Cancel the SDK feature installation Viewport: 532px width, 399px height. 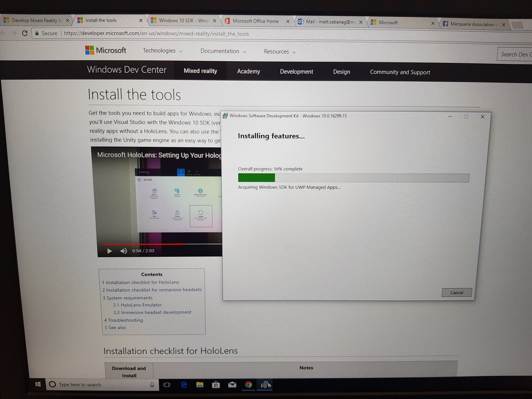click(456, 293)
